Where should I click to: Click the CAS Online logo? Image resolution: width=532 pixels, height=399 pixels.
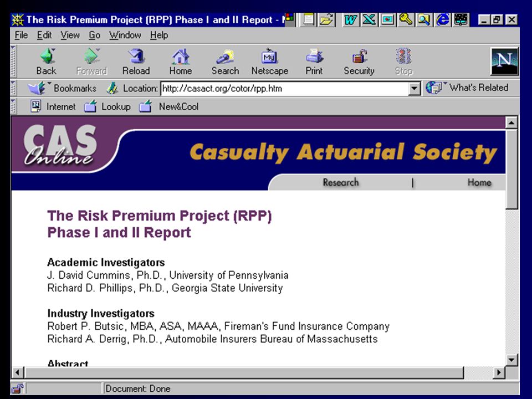point(60,145)
